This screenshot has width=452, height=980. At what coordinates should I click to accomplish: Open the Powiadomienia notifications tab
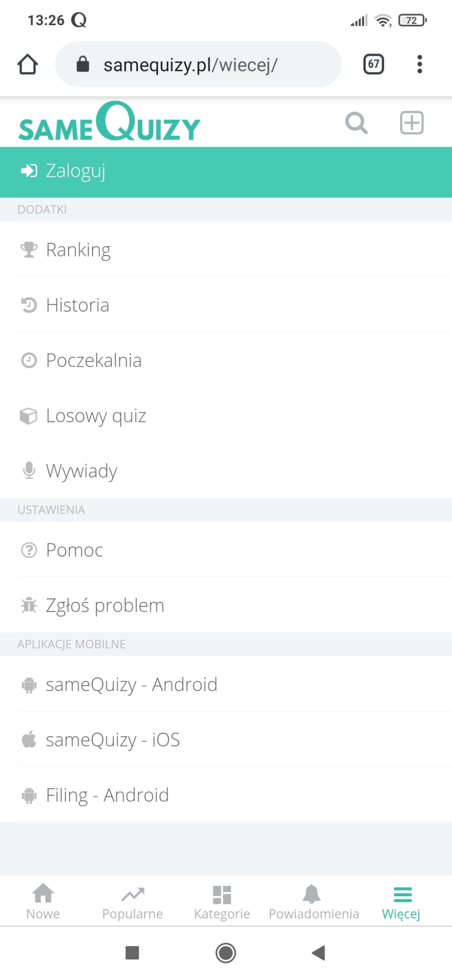pyautogui.click(x=313, y=902)
